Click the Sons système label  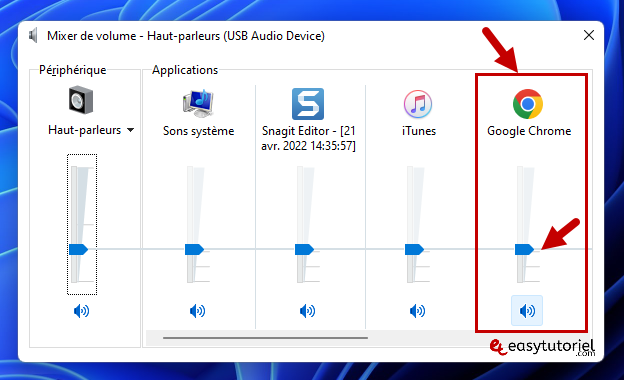(199, 131)
